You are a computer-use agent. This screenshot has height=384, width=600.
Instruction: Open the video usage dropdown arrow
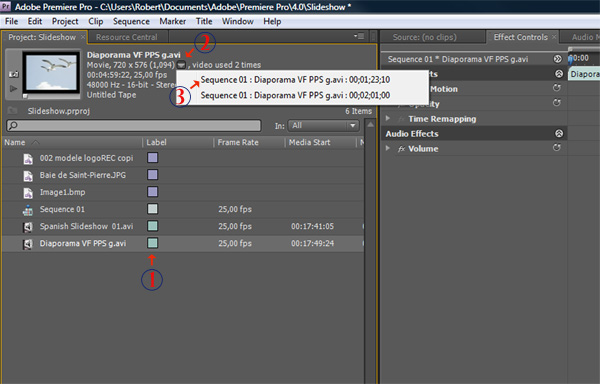181,65
